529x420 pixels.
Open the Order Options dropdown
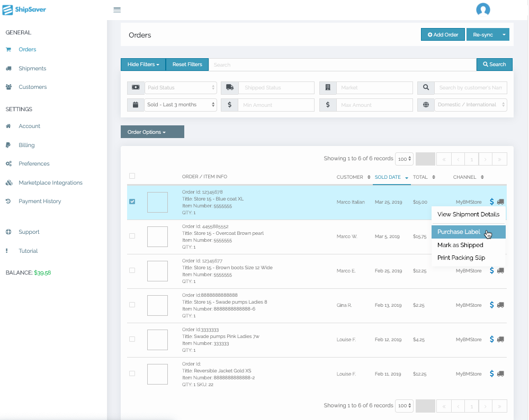point(153,132)
